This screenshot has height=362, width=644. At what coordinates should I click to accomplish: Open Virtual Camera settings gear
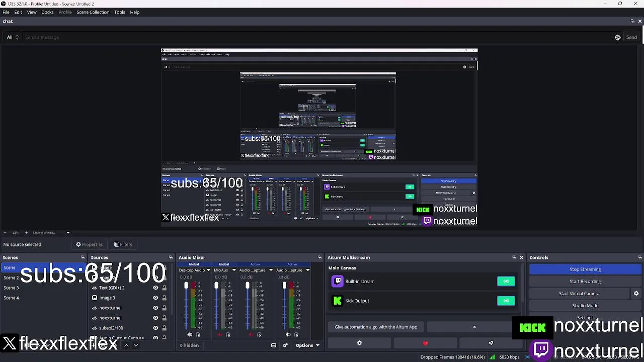[636, 294]
